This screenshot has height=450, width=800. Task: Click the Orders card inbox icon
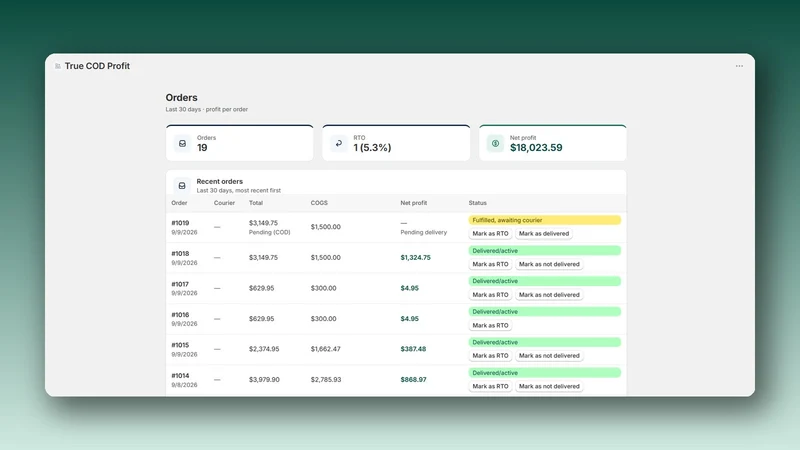(182, 143)
